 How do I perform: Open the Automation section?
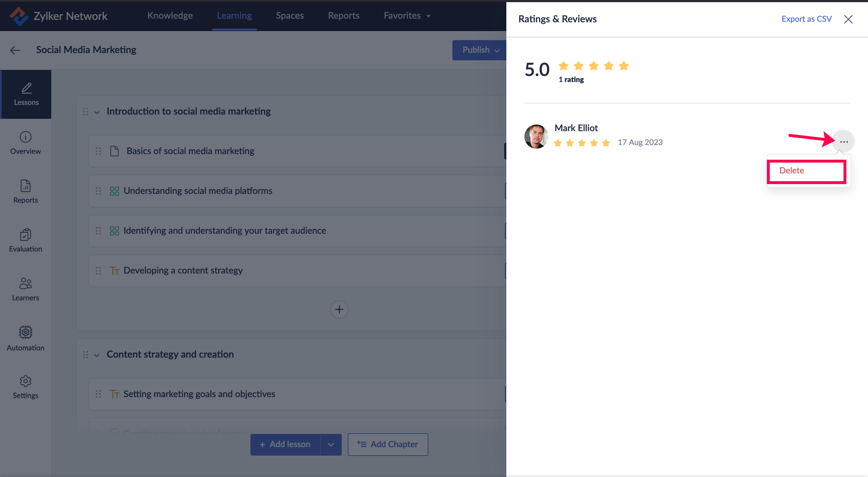pyautogui.click(x=26, y=338)
